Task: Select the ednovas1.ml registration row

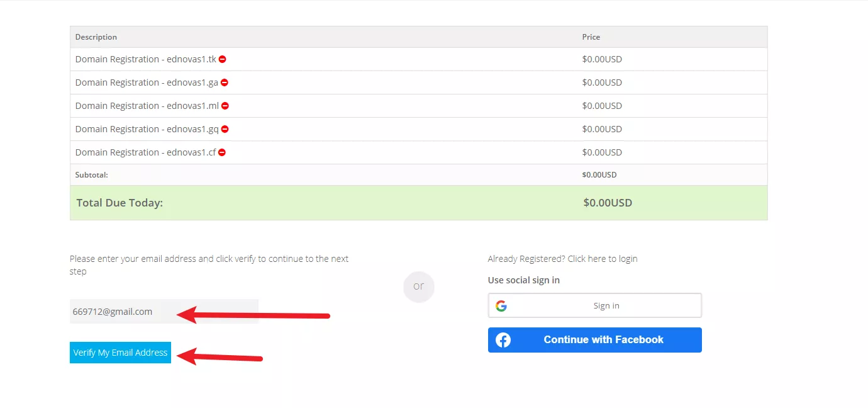Action: [x=418, y=106]
